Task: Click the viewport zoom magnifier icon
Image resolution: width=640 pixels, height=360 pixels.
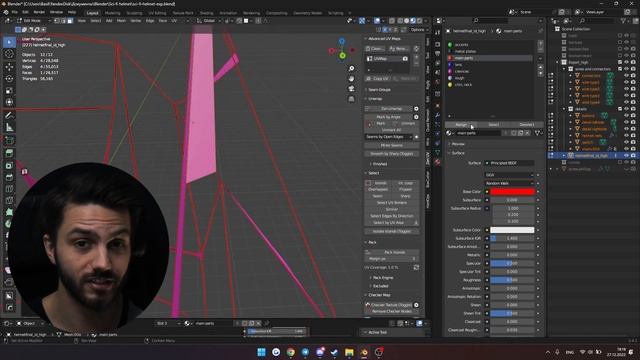Action: coord(351,69)
